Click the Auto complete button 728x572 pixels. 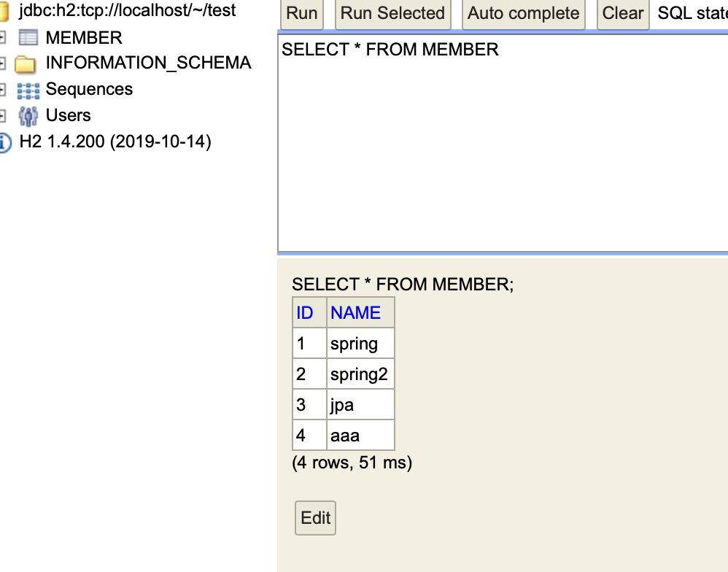(x=523, y=13)
